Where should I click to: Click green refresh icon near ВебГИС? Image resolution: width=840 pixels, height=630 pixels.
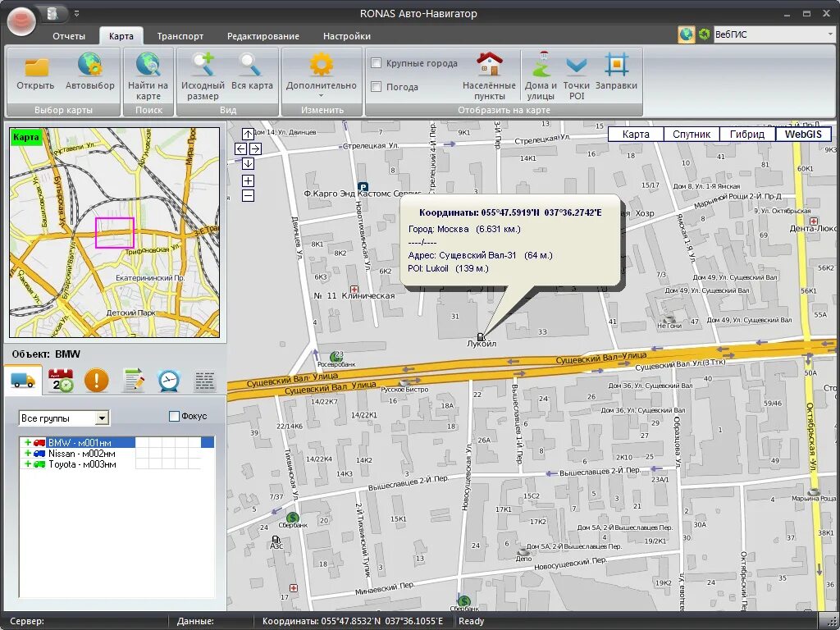[704, 34]
